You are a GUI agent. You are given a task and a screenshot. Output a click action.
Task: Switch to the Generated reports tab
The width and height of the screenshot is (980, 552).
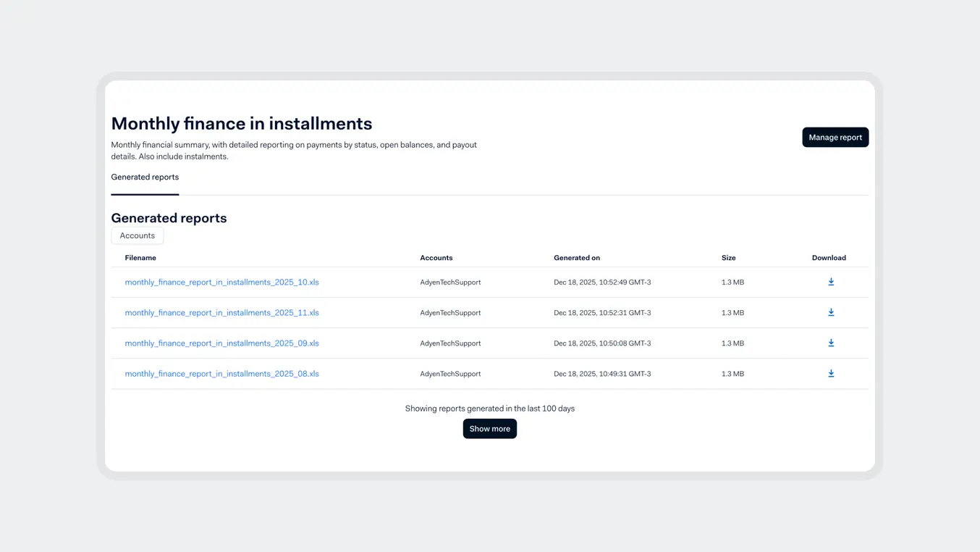[x=144, y=177]
